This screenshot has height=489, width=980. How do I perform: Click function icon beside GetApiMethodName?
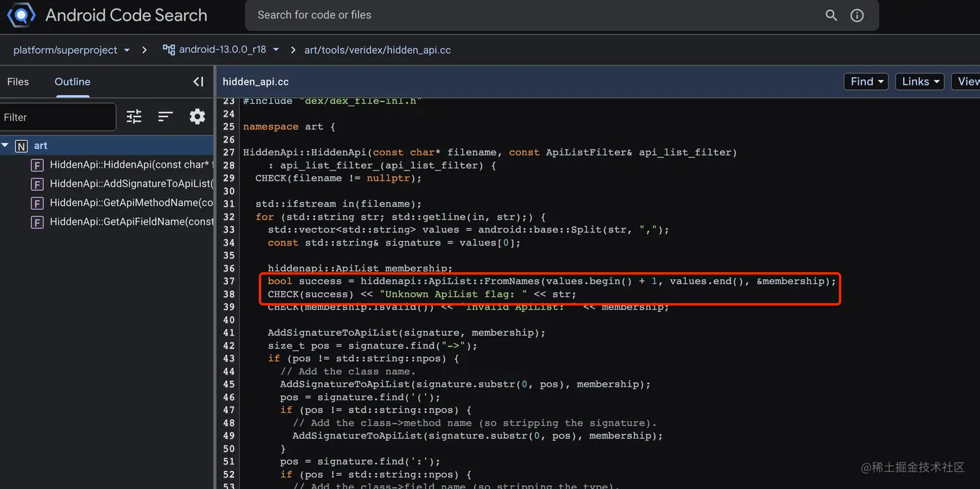pyautogui.click(x=38, y=203)
